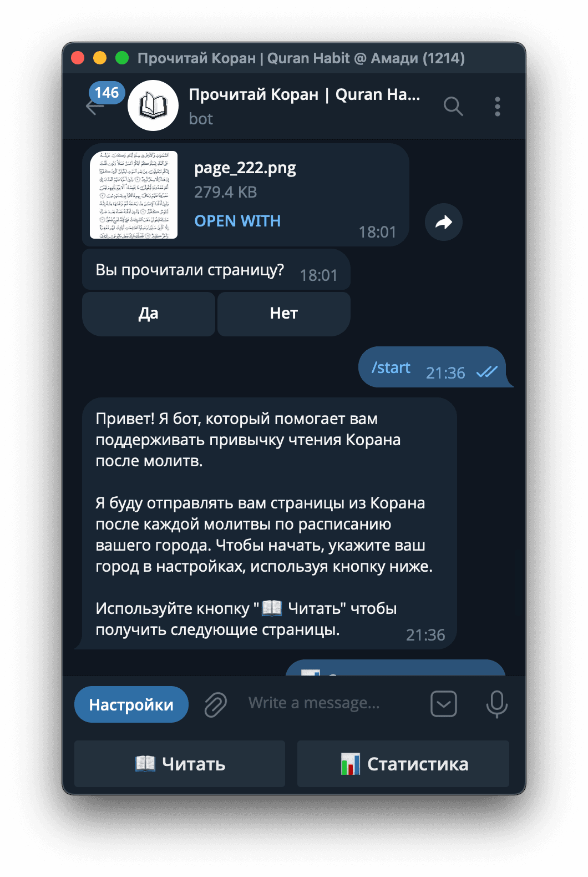Open the bot profile avatar with book logo

[153, 105]
